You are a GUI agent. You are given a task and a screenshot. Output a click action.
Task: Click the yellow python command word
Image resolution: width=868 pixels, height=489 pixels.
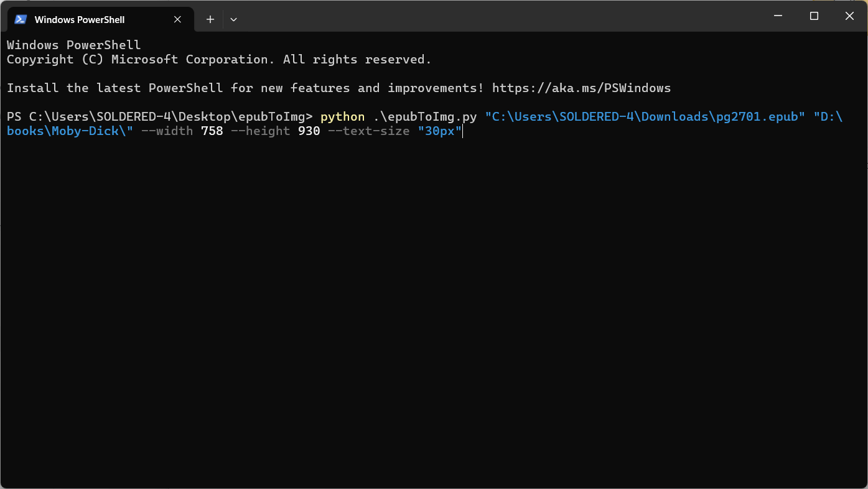pos(342,117)
